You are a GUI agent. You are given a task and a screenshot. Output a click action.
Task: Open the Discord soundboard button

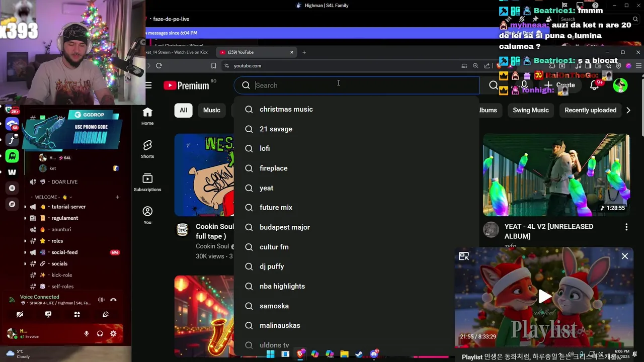(106, 314)
